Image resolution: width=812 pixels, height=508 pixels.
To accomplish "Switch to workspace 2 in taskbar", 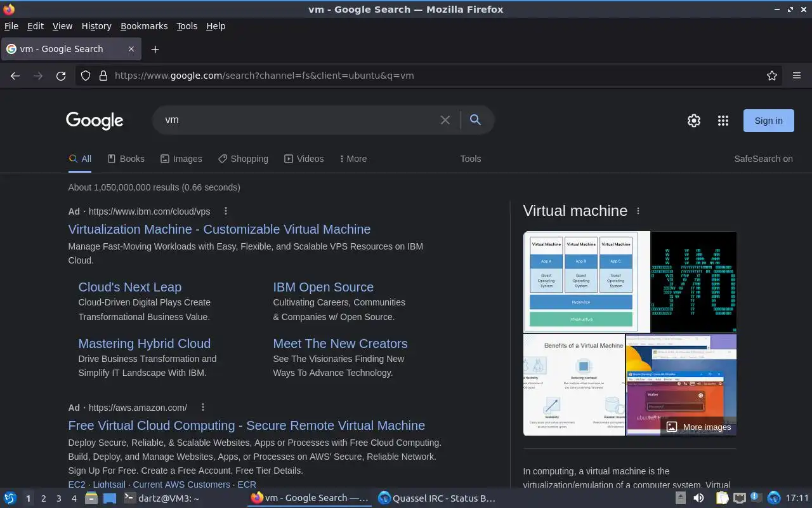I will [x=43, y=498].
